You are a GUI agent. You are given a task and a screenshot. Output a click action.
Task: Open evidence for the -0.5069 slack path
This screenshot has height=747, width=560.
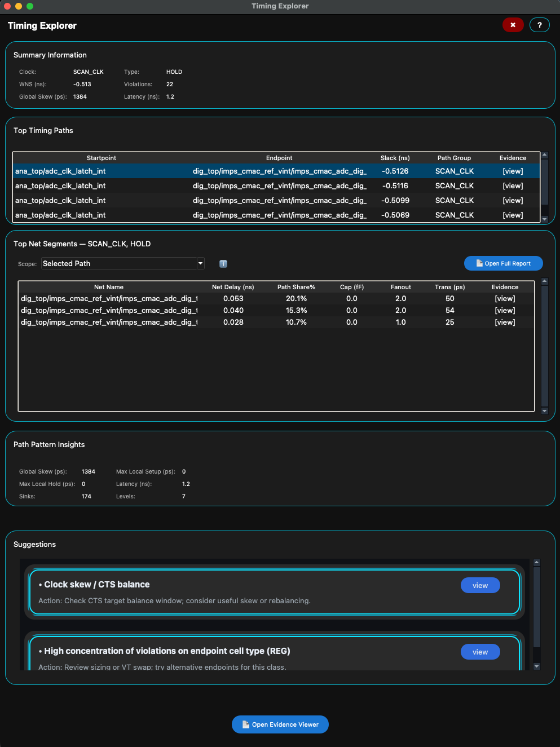[x=513, y=215]
